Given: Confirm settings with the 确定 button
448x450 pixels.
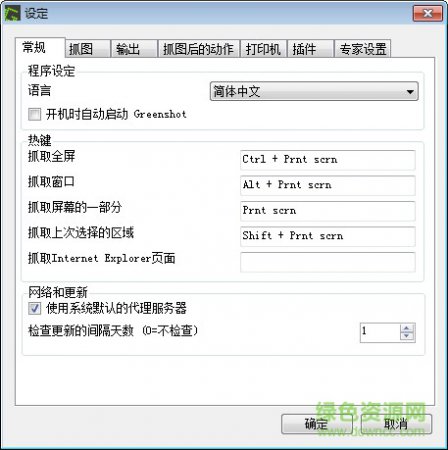Looking at the screenshot, I should pos(317,424).
